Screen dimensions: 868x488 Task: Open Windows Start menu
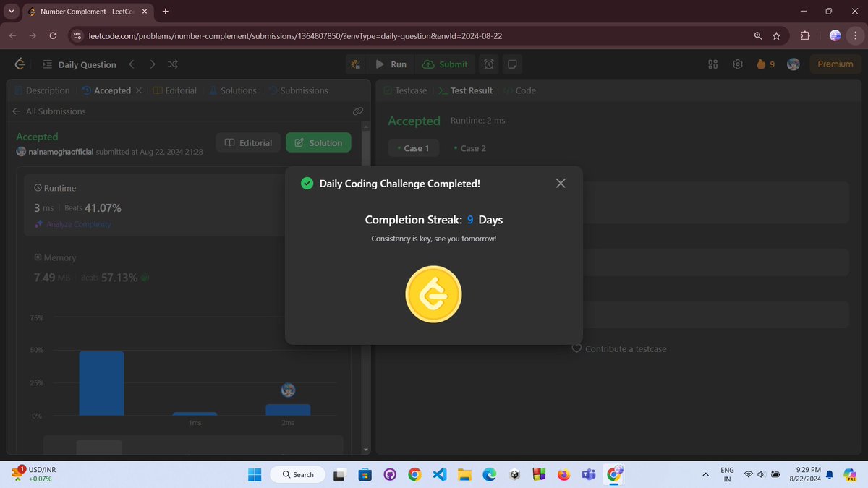(255, 474)
